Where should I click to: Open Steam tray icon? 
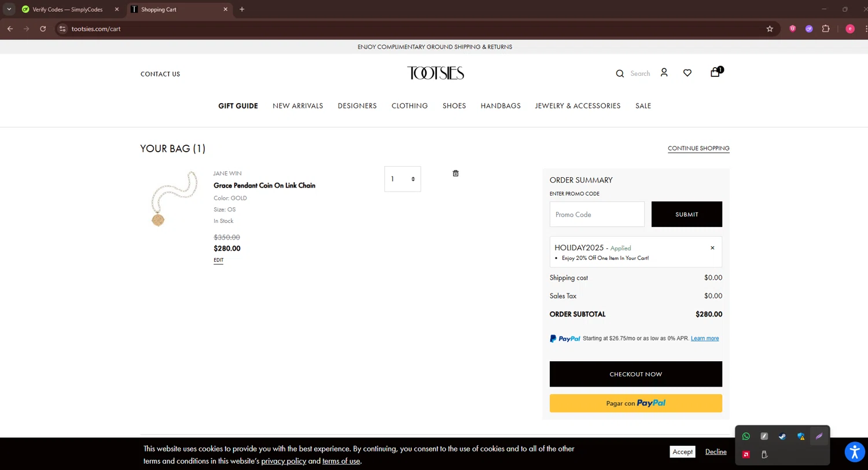[782, 436]
